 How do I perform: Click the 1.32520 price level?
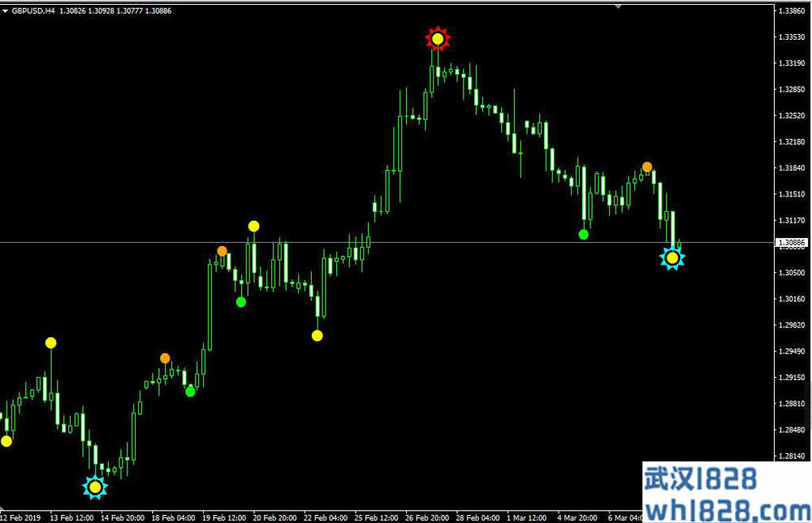(x=792, y=115)
